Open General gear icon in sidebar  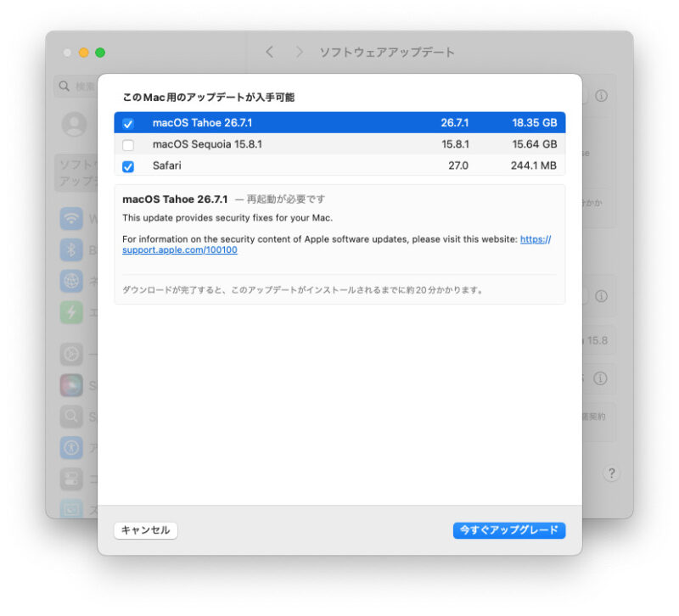pyautogui.click(x=71, y=354)
